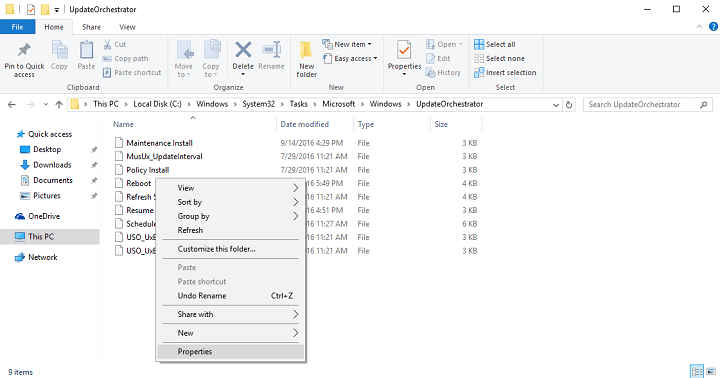
Task: Open Group by submenu
Action: tap(231, 216)
